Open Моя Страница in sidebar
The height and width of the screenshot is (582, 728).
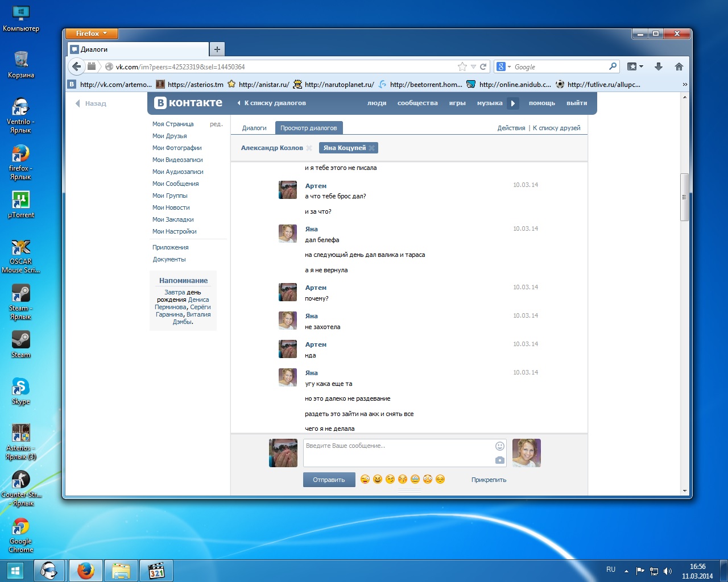(173, 124)
